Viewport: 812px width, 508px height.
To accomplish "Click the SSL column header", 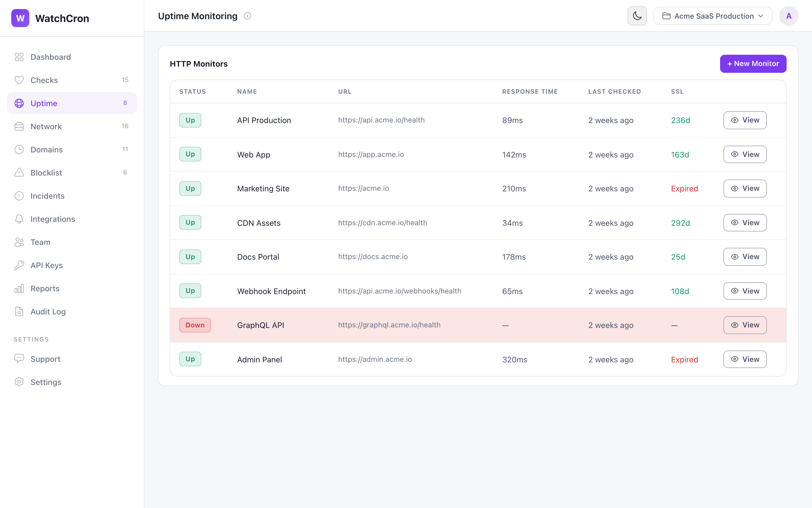I will (x=677, y=91).
